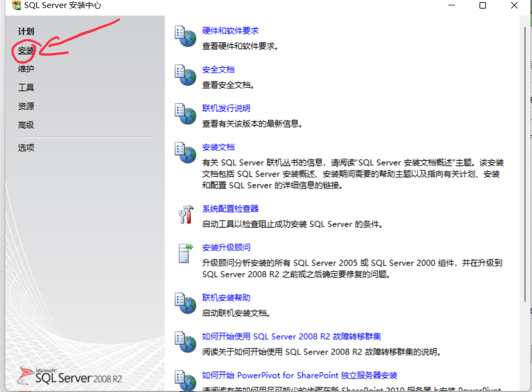Switch to the 工具 sidebar page
Image resolution: width=532 pixels, height=392 pixels.
pyautogui.click(x=26, y=87)
